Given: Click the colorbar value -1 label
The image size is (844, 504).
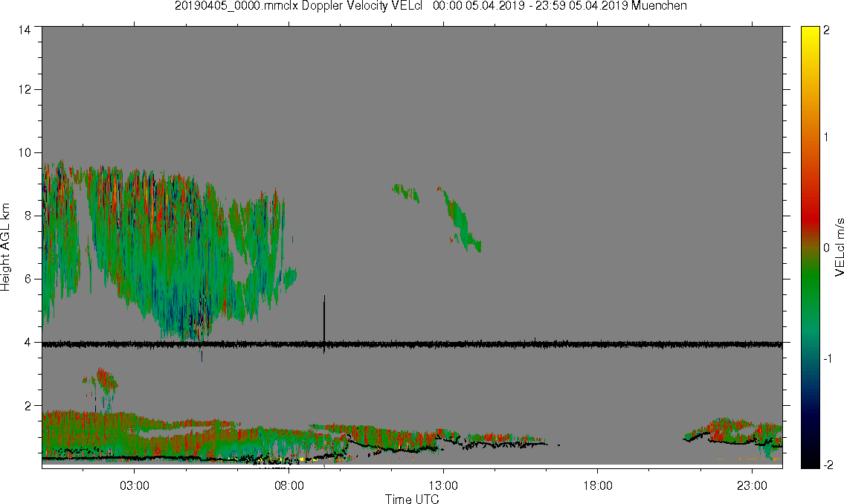Looking at the screenshot, I should (828, 359).
